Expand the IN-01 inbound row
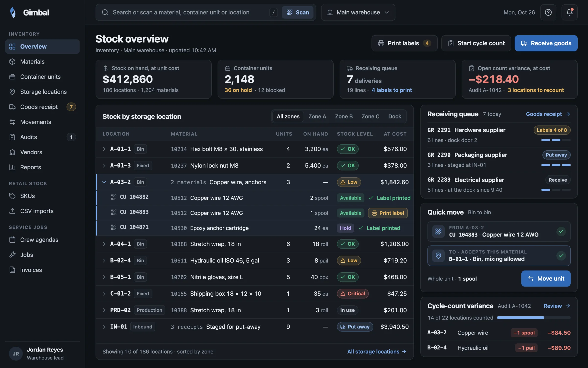588x368 pixels. pyautogui.click(x=104, y=327)
